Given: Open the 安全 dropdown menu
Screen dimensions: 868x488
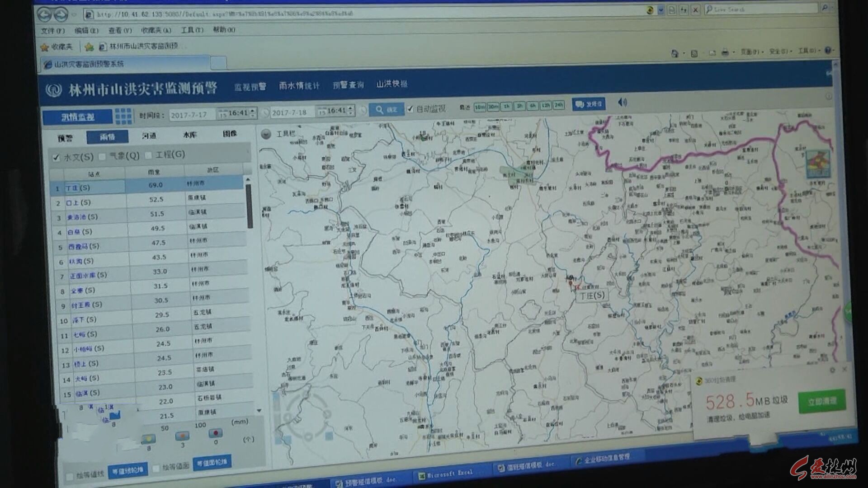Looking at the screenshot, I should click(x=781, y=51).
